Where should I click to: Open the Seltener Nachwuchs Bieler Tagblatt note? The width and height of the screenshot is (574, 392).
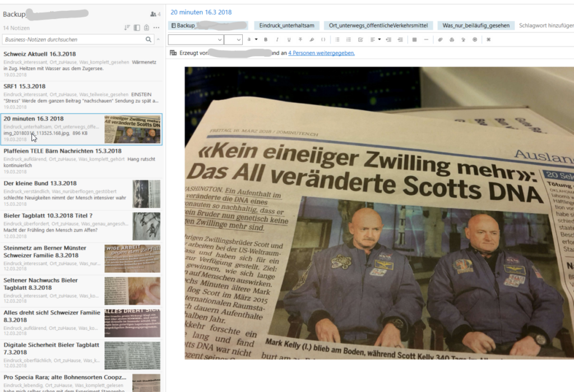tap(81, 291)
